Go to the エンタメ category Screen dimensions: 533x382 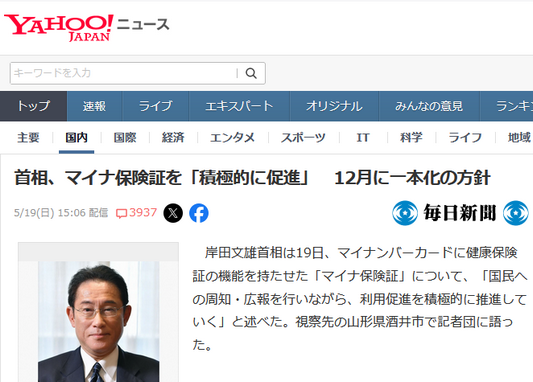coord(232,138)
